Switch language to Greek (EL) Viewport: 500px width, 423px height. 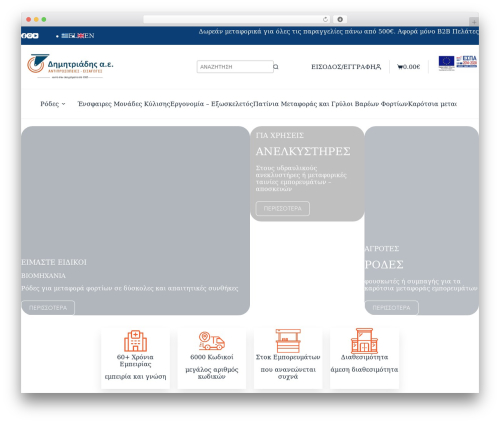pos(69,36)
